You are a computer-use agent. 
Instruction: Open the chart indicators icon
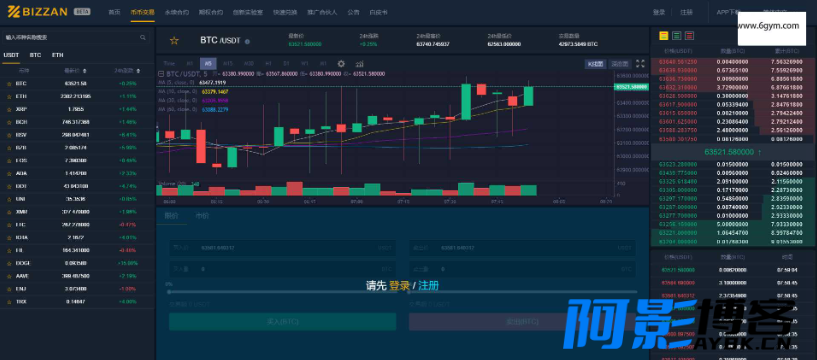pyautogui.click(x=359, y=64)
